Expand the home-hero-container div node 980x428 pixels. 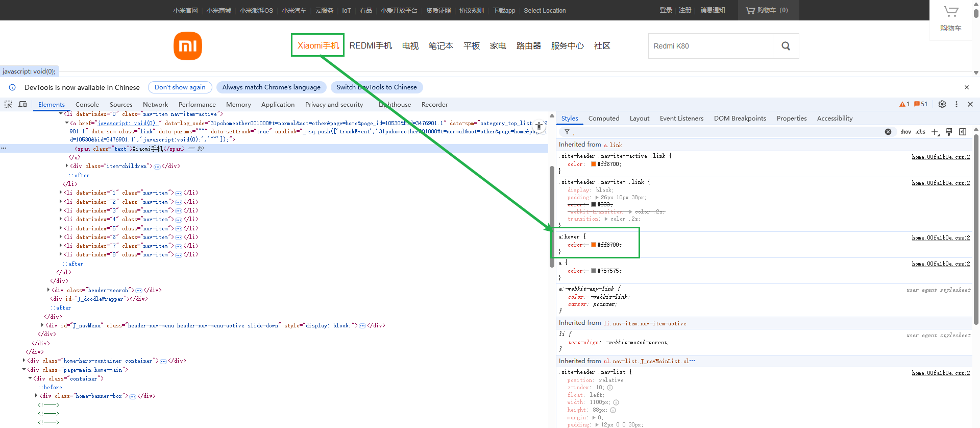pos(24,361)
